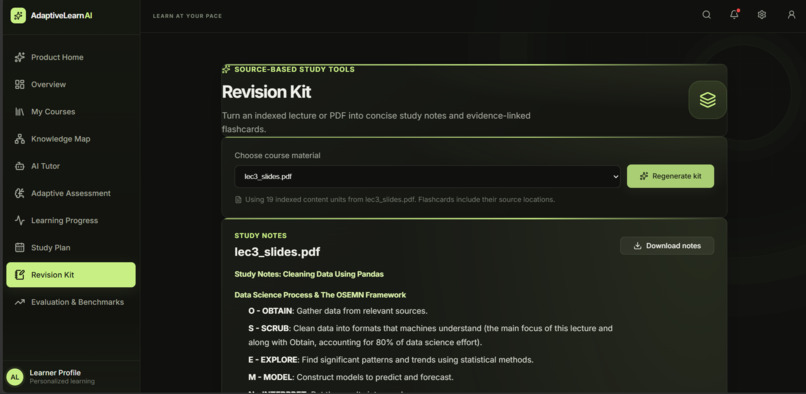The width and height of the screenshot is (806, 394).
Task: Click the 'Choose course material' label
Action: click(x=277, y=155)
